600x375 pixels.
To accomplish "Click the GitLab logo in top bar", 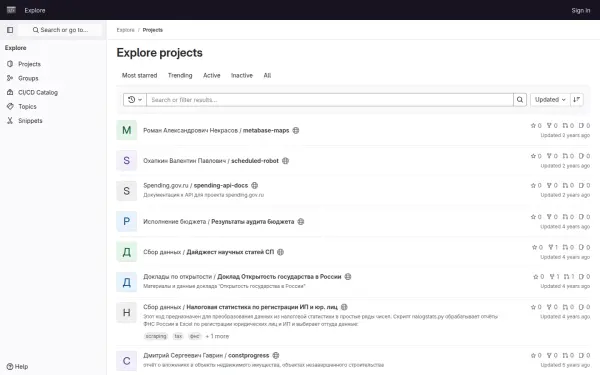I will [x=11, y=10].
